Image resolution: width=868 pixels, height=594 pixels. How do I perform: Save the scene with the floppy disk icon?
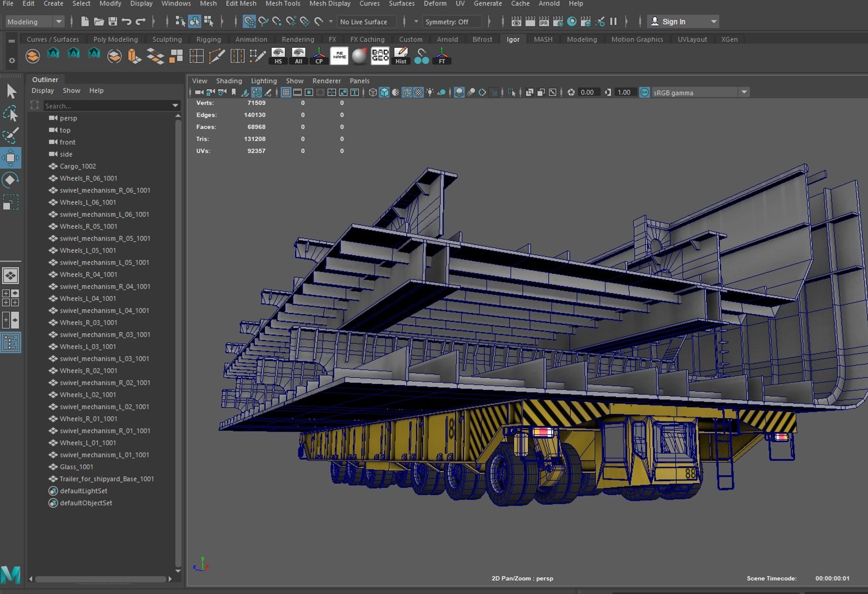[x=112, y=21]
